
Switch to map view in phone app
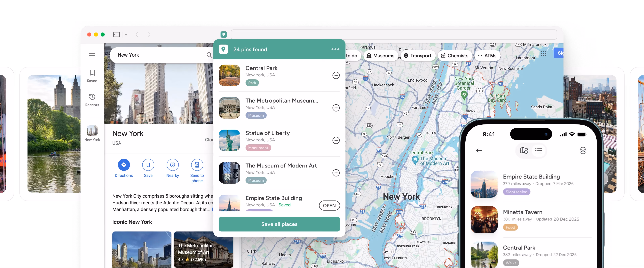coord(524,151)
